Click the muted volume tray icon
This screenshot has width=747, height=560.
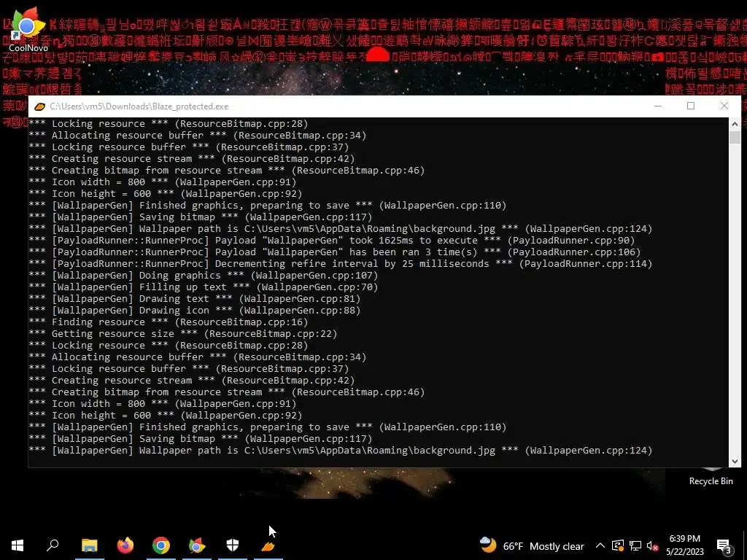652,545
